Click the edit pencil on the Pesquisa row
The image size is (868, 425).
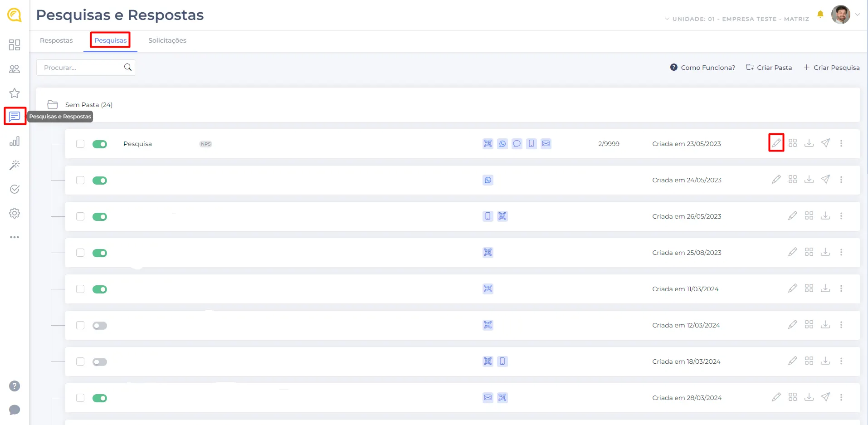(776, 143)
